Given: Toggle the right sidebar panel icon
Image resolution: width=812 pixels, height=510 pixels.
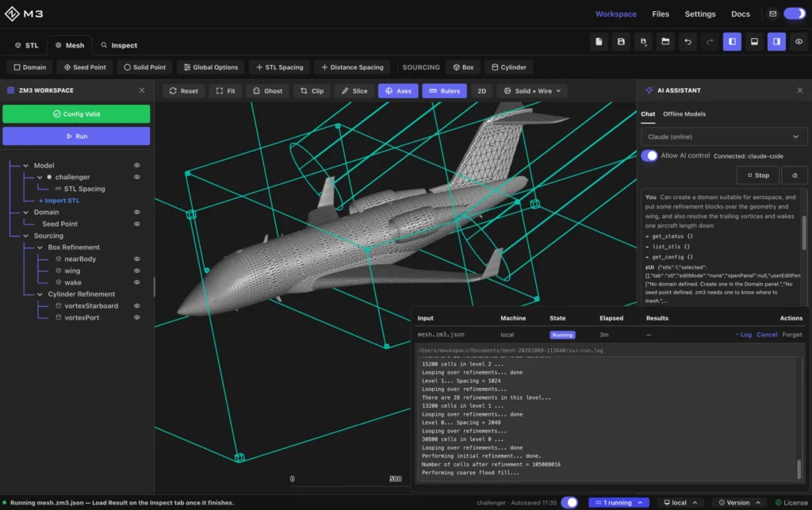Looking at the screenshot, I should click(777, 41).
